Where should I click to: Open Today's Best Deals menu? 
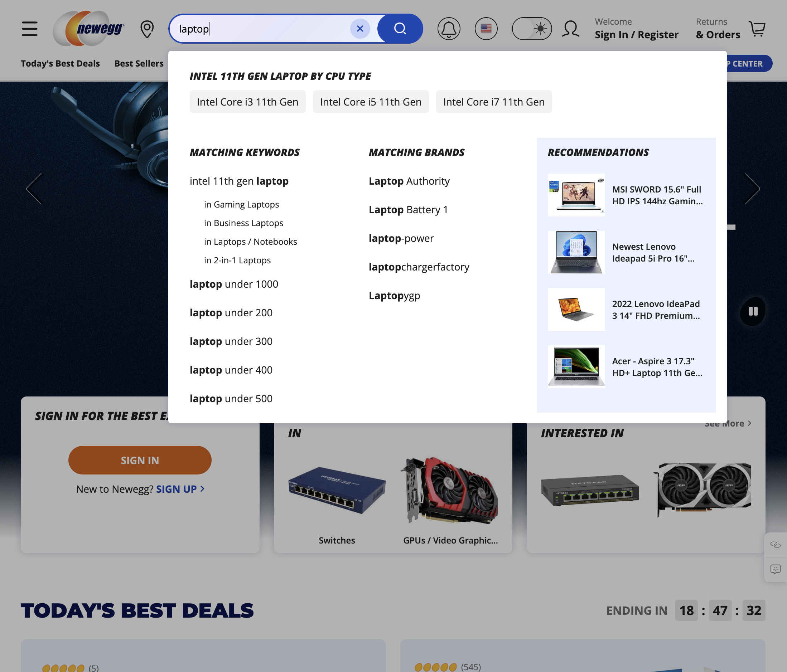point(60,63)
